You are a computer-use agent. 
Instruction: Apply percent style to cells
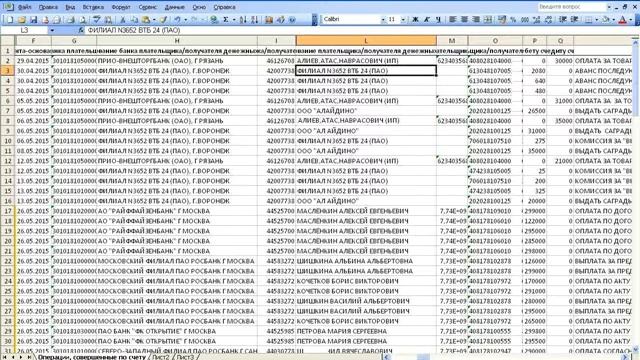coord(513,20)
